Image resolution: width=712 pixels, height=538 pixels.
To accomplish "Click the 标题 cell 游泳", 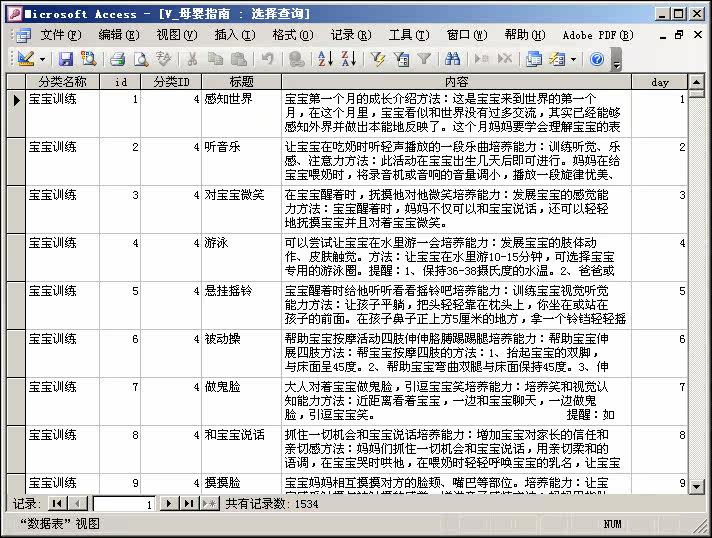I will [242, 257].
